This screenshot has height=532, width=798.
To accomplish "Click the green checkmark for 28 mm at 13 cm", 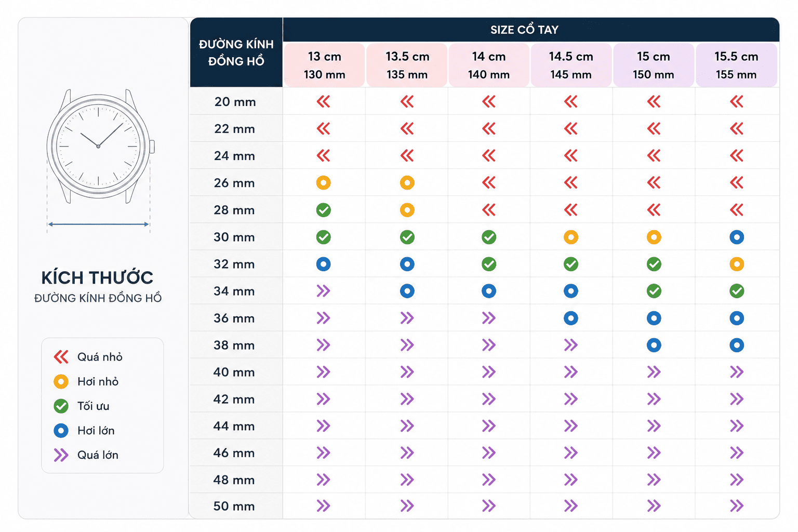I will click(323, 210).
